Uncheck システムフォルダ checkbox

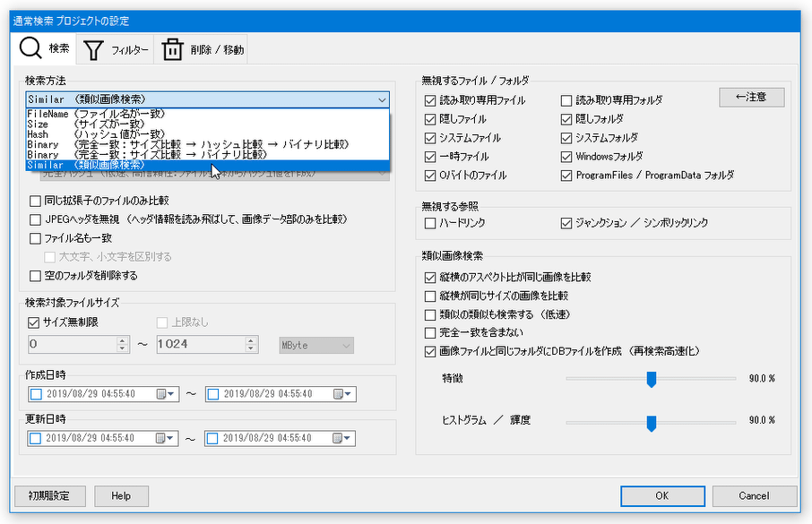click(x=566, y=138)
